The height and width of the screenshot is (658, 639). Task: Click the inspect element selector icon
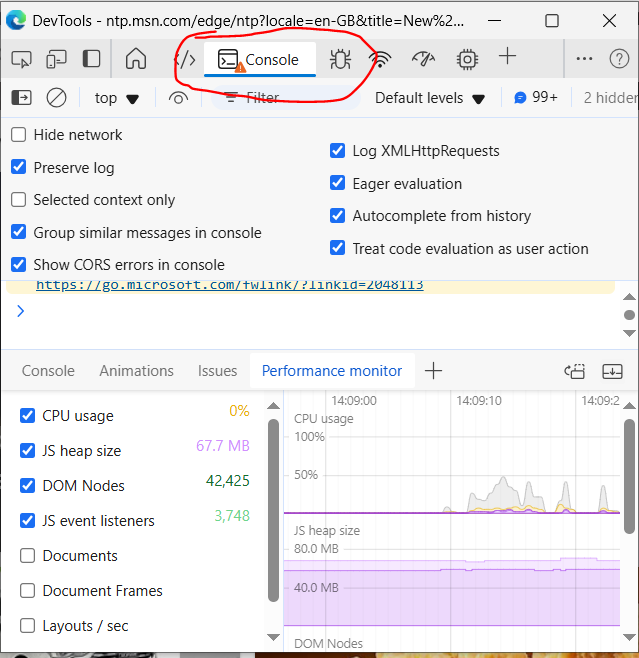pos(22,59)
